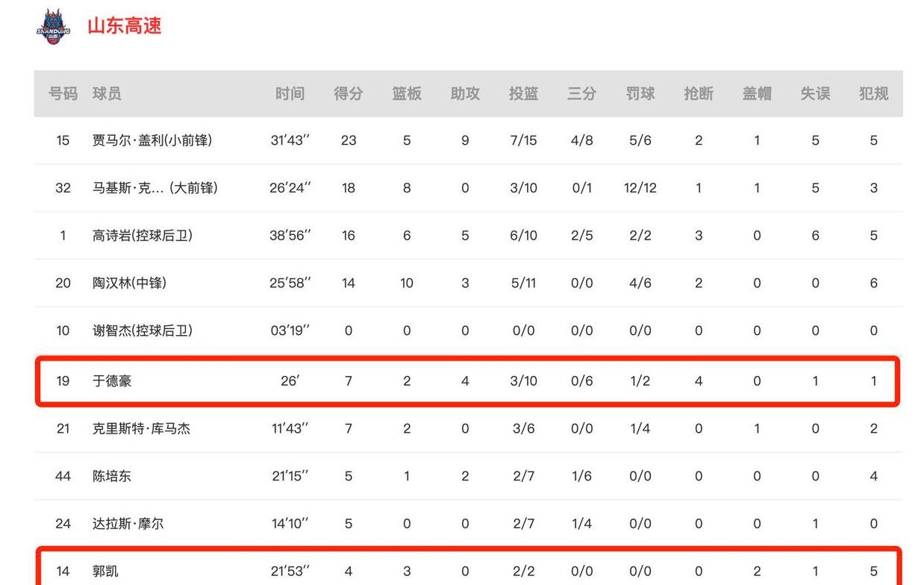
Task: Select the 犯规 column header
Action: pos(873,93)
